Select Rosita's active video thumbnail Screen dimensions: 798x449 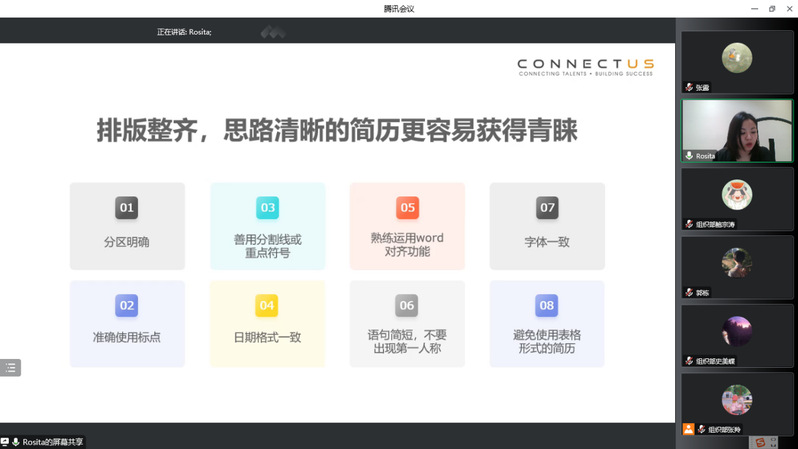pos(737,129)
